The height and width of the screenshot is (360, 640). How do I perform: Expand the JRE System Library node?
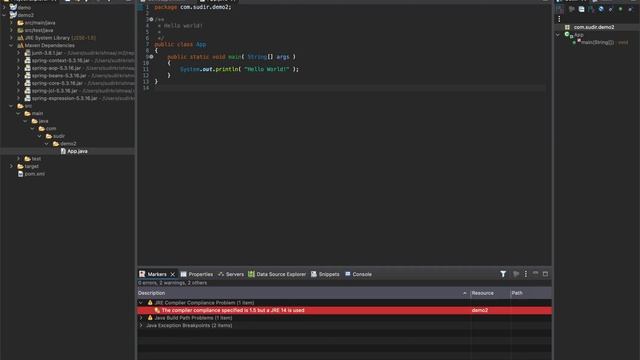[11, 38]
